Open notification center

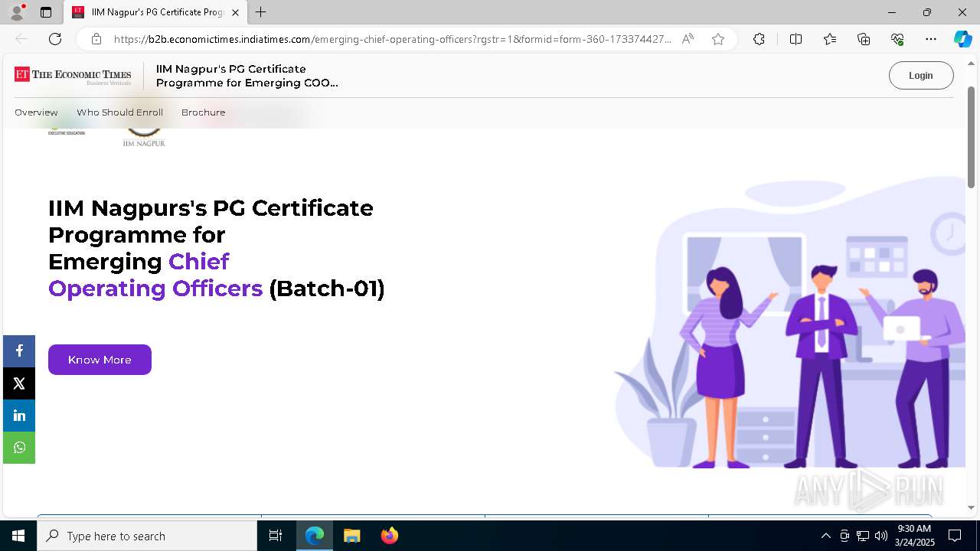955,536
